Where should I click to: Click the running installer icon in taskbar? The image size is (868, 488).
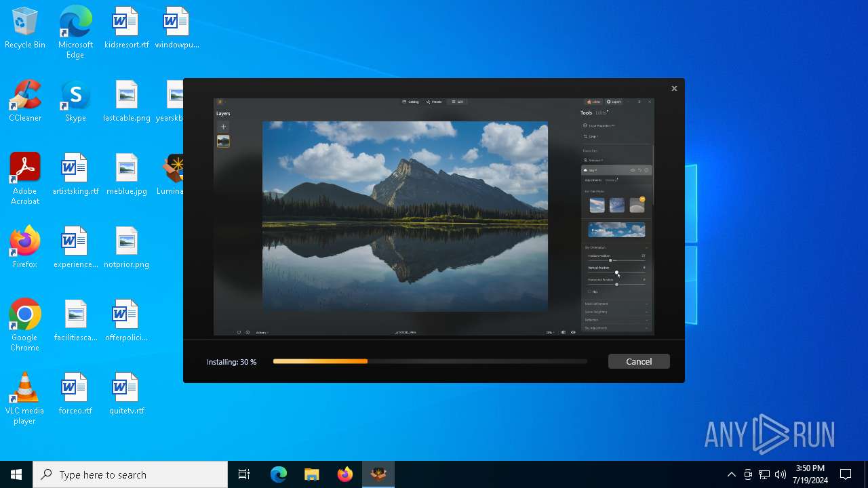378,474
